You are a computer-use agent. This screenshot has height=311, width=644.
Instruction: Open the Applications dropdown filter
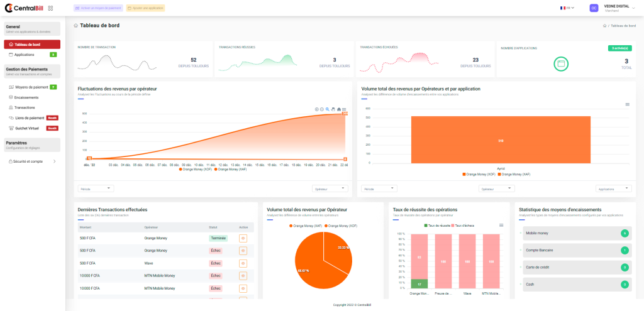(x=614, y=188)
